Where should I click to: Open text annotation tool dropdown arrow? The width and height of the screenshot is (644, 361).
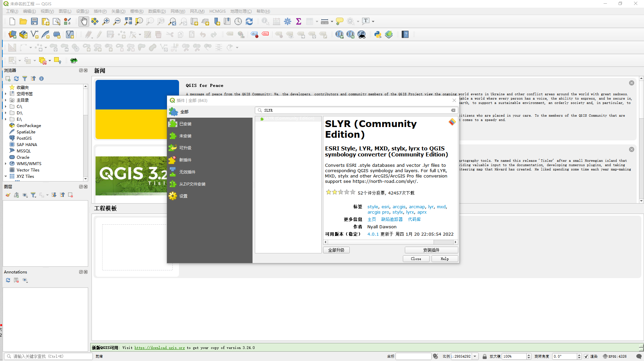coord(373,21)
